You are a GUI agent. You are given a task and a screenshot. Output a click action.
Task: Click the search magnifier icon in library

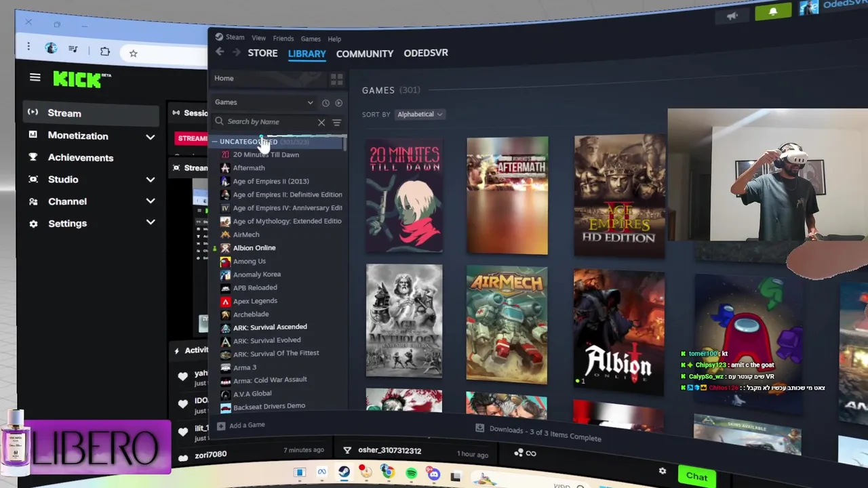[x=219, y=121]
